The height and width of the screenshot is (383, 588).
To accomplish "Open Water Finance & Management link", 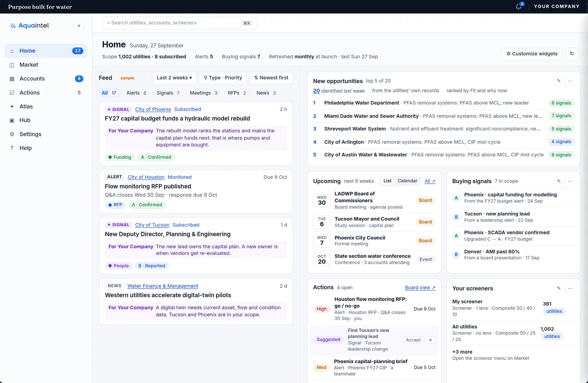I will (x=163, y=286).
